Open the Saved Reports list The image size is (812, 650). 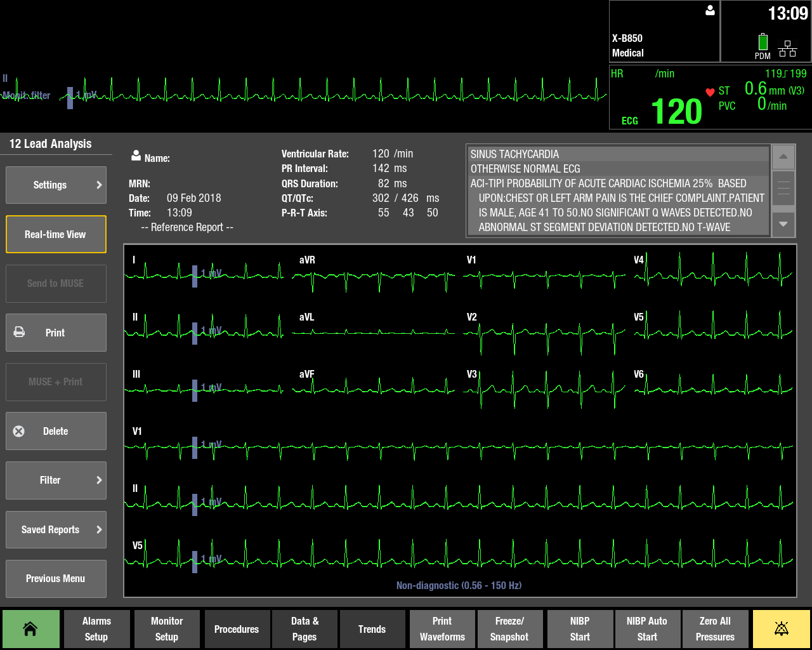[x=56, y=529]
